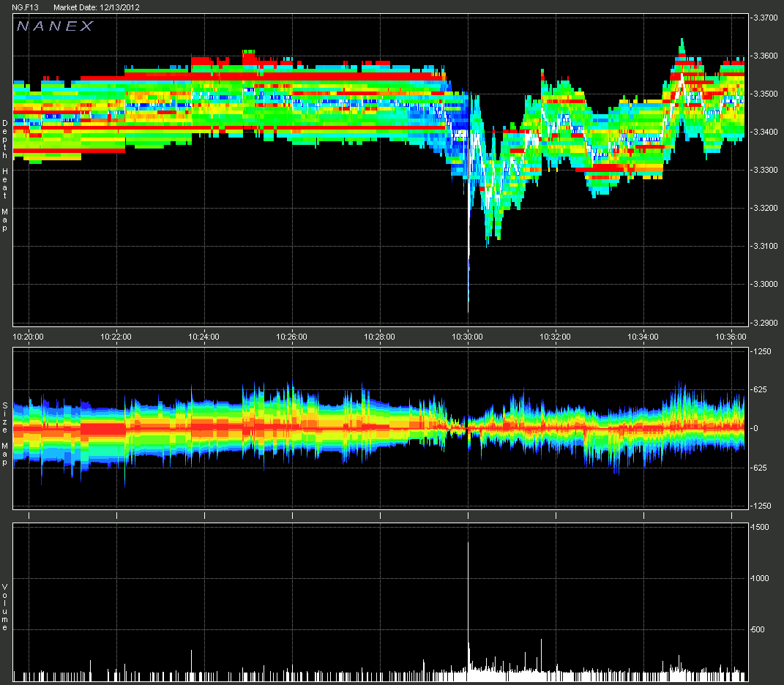Image resolution: width=784 pixels, height=685 pixels.
Task: Click the 10:24:00 time axis label
Action: click(x=204, y=337)
